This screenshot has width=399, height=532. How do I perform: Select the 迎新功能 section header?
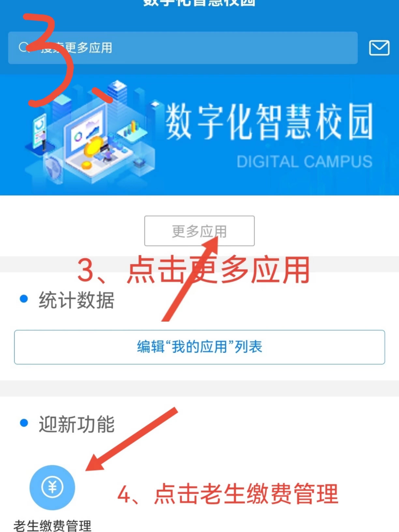(x=76, y=424)
